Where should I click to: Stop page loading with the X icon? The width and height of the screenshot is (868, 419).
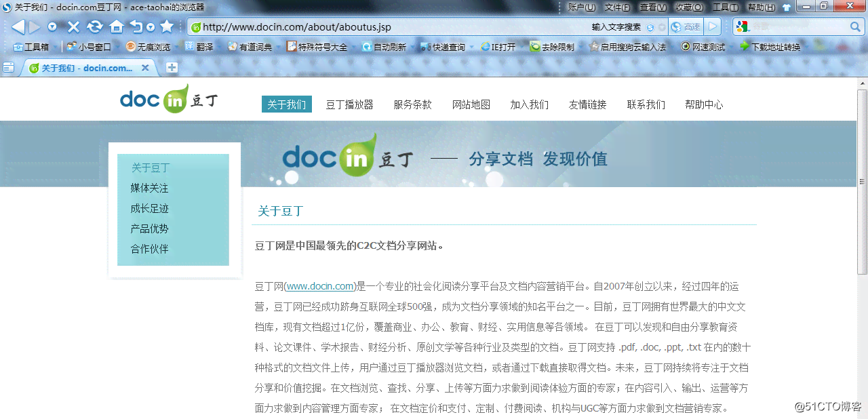pyautogui.click(x=73, y=27)
